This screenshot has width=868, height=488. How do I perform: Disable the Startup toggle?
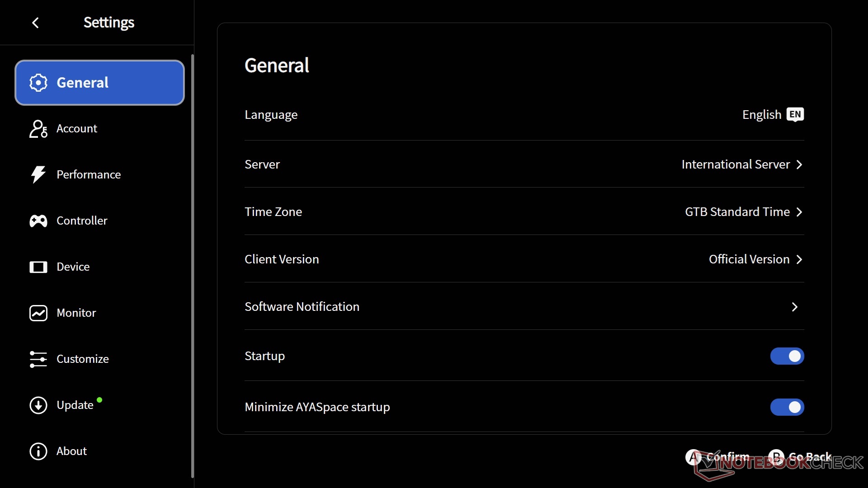[787, 356]
